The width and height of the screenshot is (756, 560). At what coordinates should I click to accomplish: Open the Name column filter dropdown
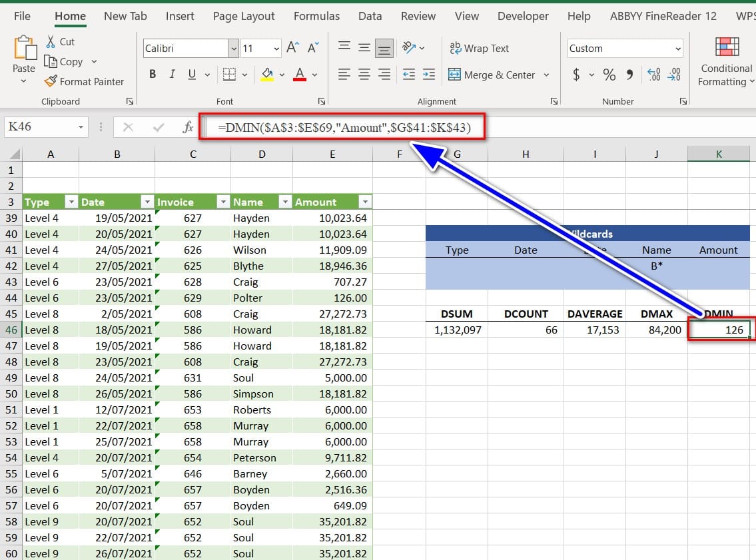coord(284,202)
